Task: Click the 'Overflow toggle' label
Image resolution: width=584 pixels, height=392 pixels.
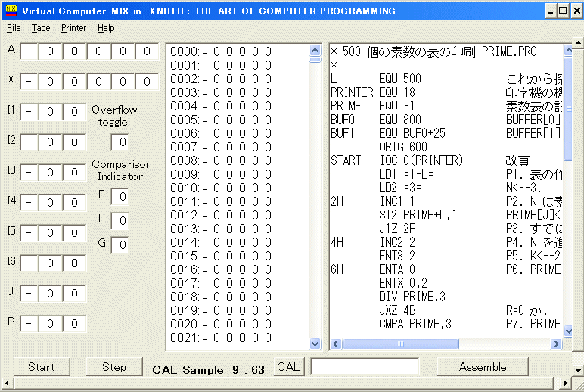Action: [x=114, y=116]
